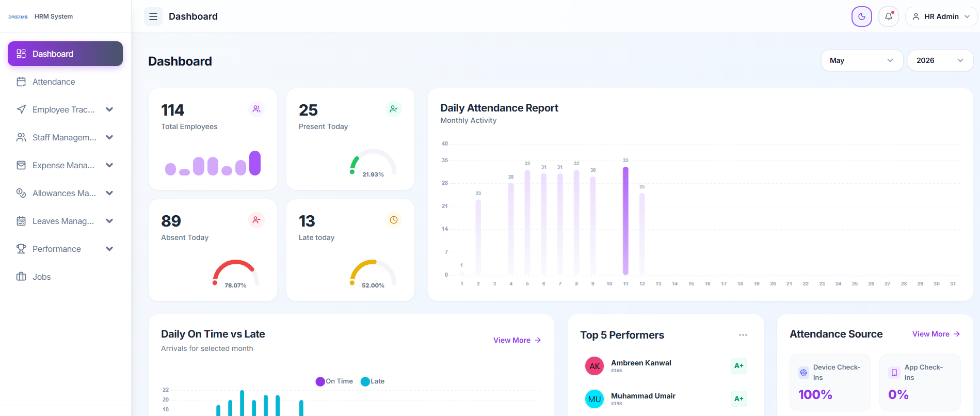Image resolution: width=980 pixels, height=416 pixels.
Task: Open the Jobs sidebar item
Action: [x=65, y=277]
